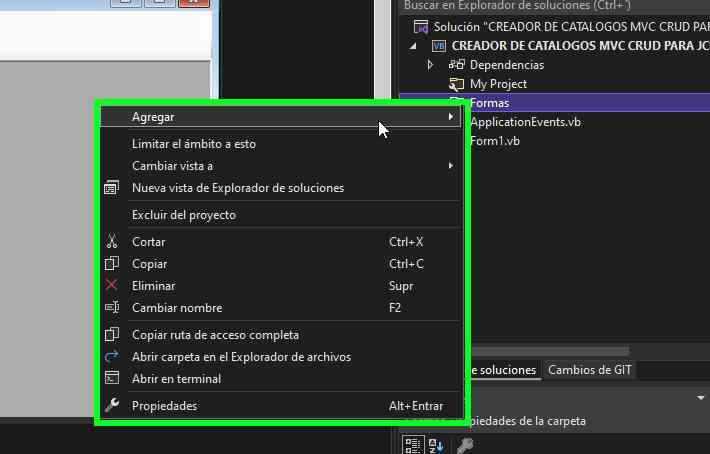
Task: Select Excluir del proyecto menu entry
Action: (184, 215)
